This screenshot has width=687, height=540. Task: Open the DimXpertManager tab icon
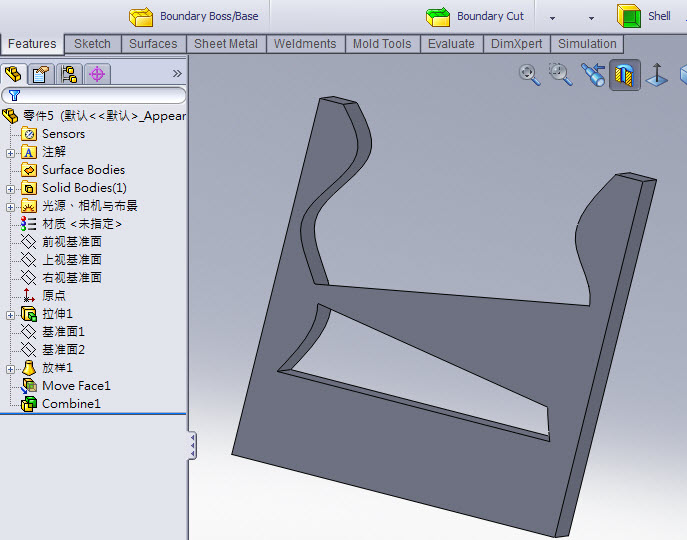point(97,74)
